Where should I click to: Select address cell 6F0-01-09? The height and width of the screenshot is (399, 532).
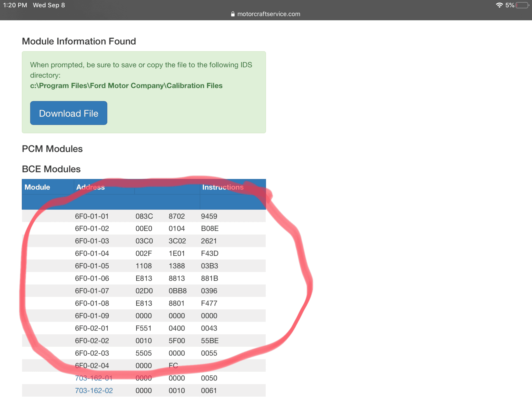[92, 316]
